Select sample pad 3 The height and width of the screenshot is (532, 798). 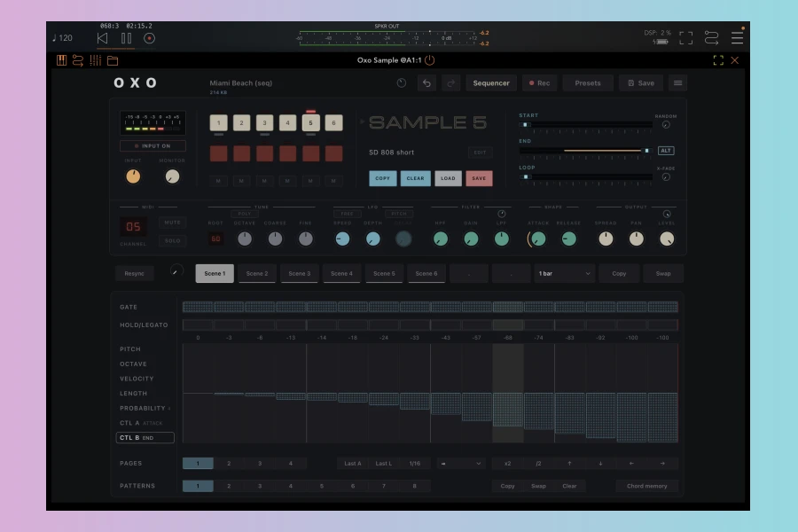pyautogui.click(x=264, y=122)
